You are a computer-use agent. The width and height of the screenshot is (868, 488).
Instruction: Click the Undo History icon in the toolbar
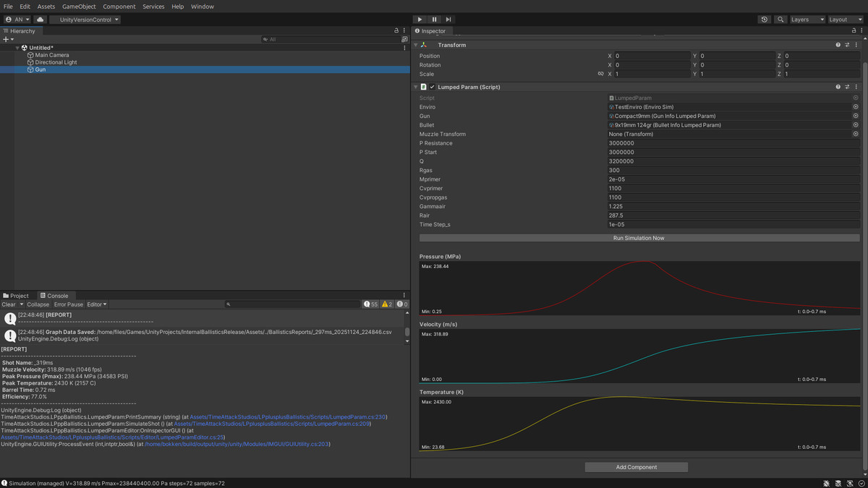point(765,20)
